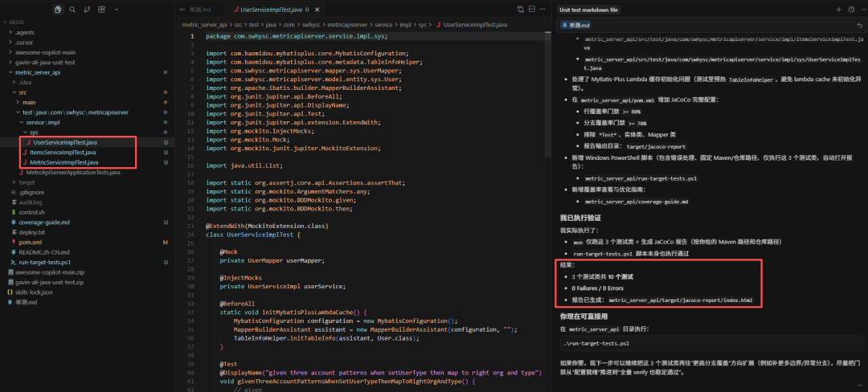Select the Unit test markdown file chat tab
868x392 pixels.
click(x=588, y=10)
